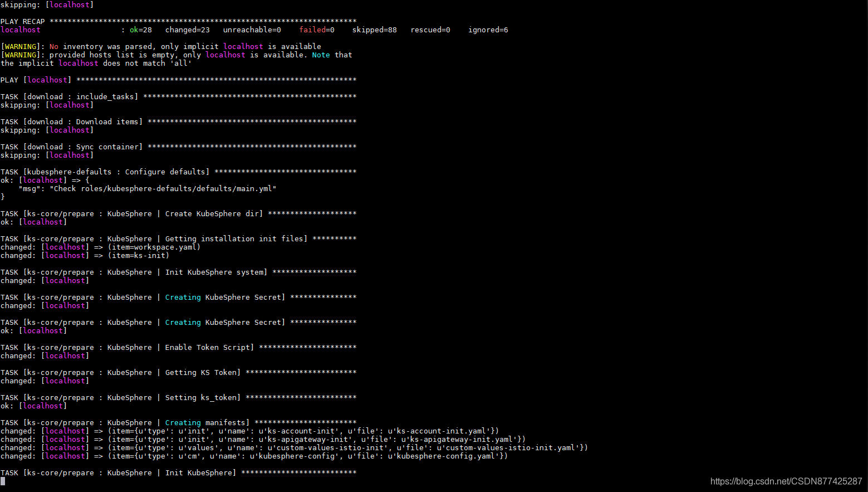Click 'TASK [download : Download items]' line

pos(178,122)
